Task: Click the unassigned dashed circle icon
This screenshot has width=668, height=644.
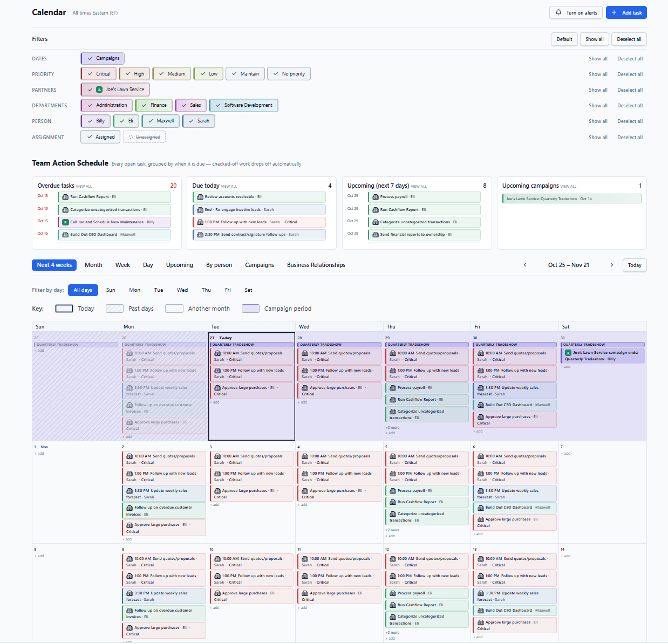Action: click(x=131, y=137)
